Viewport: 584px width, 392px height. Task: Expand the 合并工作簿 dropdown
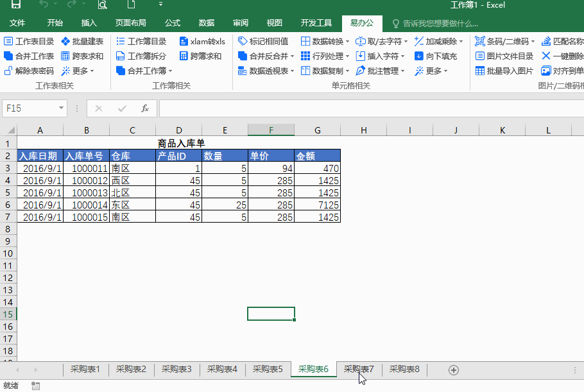(x=171, y=71)
